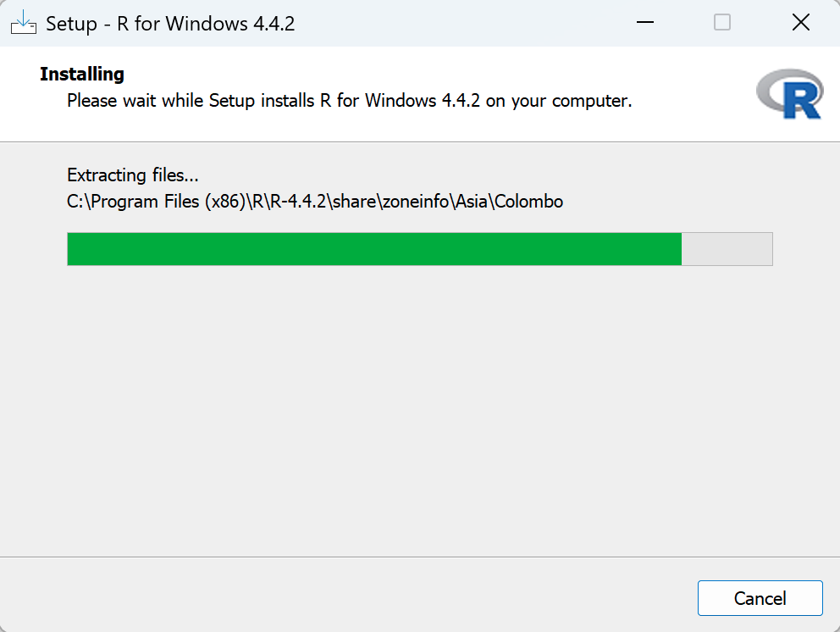Click the green filled part of progress bar
Image resolution: width=840 pixels, height=632 pixels.
374,249
